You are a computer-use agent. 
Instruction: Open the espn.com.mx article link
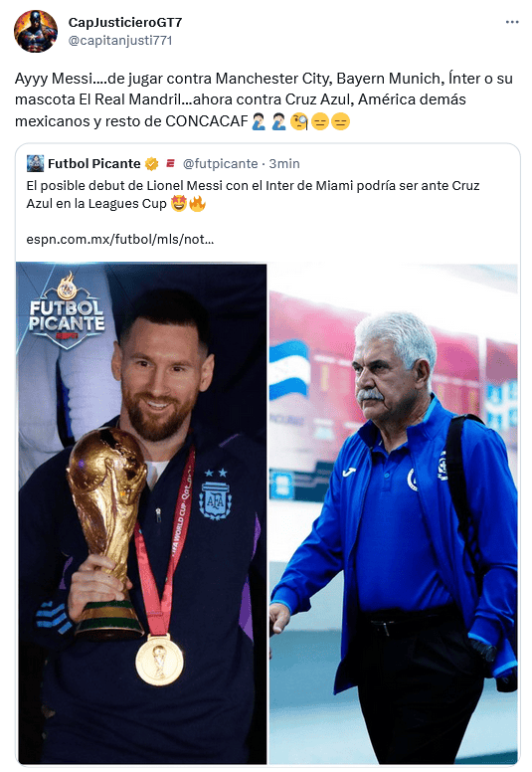pyautogui.click(x=120, y=240)
